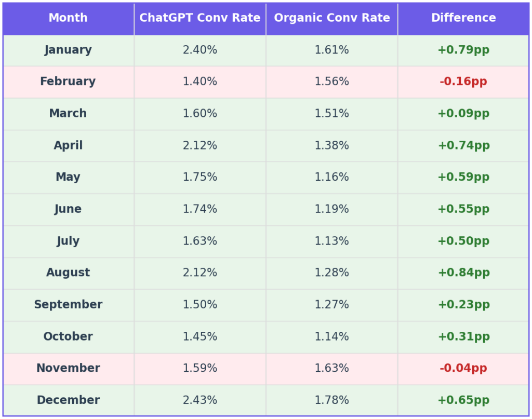Click the January row label
This screenshot has width=532, height=419.
click(x=68, y=50)
